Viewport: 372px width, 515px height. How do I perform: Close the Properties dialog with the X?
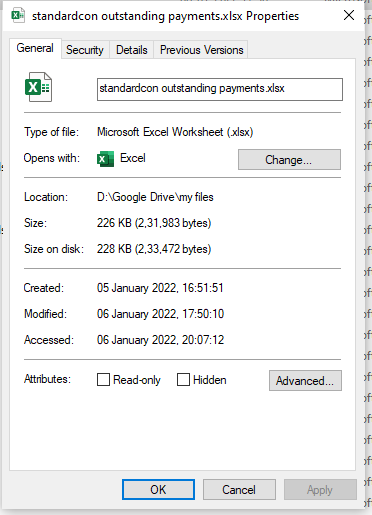point(349,15)
